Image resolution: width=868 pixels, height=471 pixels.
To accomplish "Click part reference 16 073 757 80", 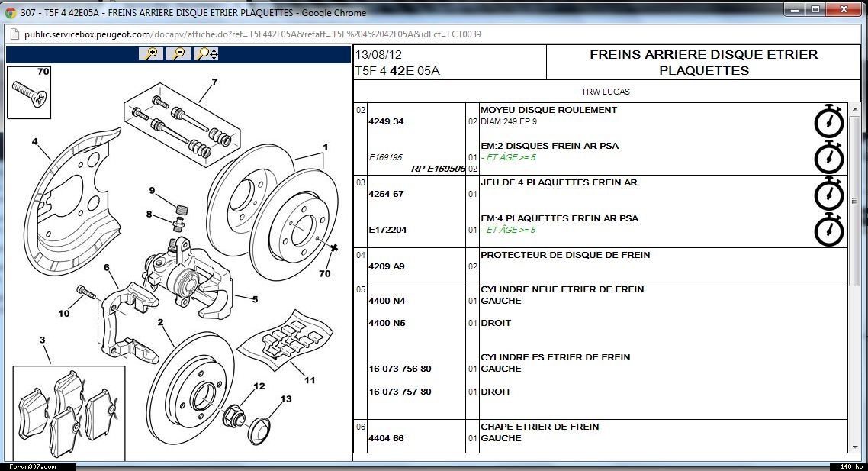I will click(400, 392).
